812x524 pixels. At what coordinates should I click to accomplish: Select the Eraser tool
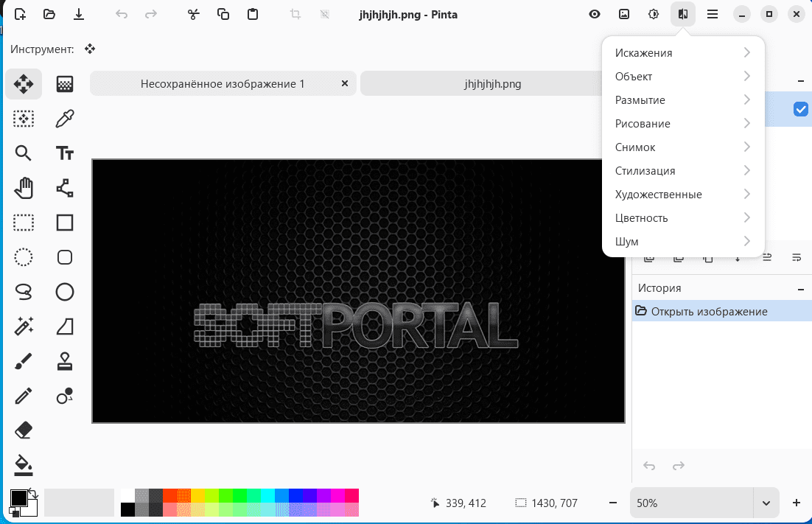pos(24,430)
